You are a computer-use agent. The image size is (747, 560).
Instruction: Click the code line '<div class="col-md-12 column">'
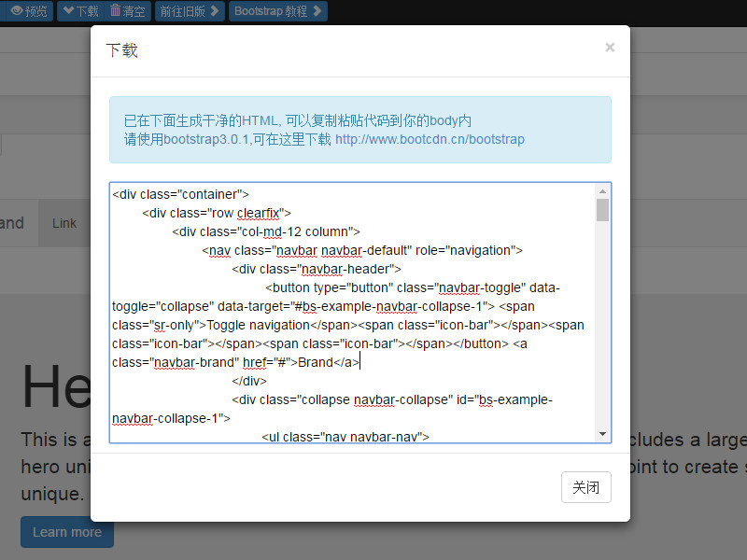tap(266, 231)
